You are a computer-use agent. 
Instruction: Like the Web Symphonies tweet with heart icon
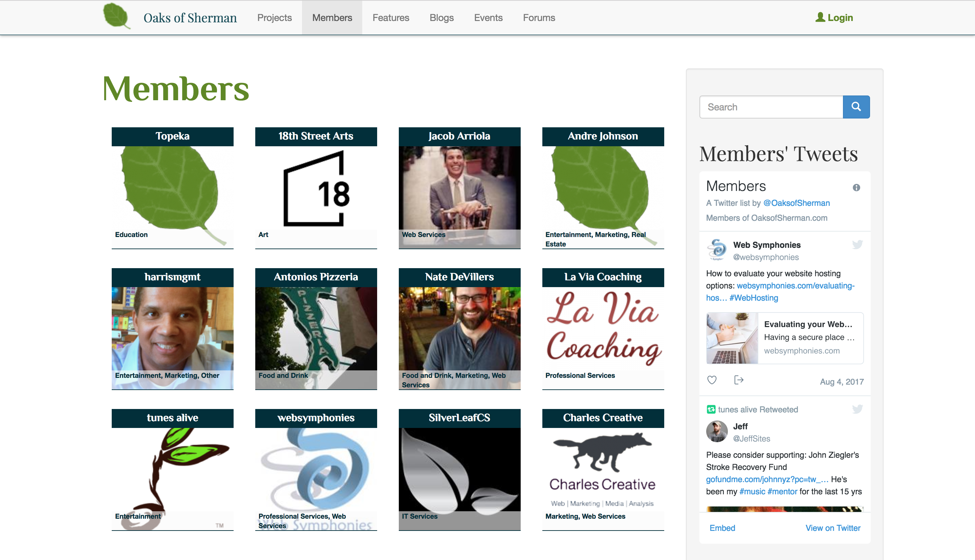(x=712, y=380)
